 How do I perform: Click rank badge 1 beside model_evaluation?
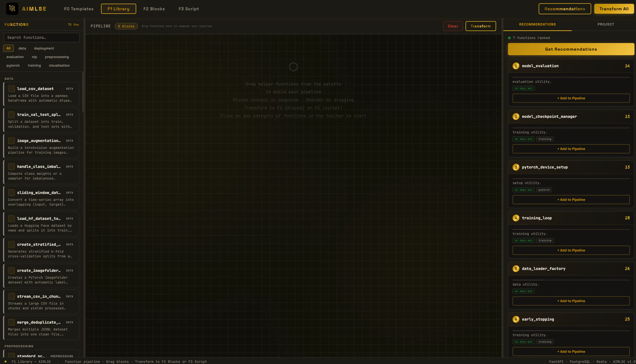[x=516, y=66]
